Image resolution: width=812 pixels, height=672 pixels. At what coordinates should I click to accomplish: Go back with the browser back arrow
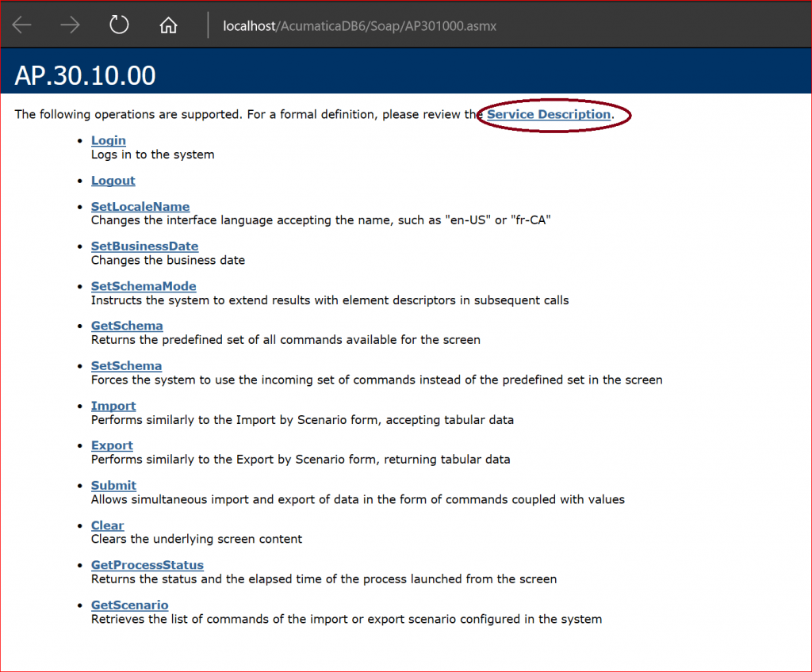[21, 25]
